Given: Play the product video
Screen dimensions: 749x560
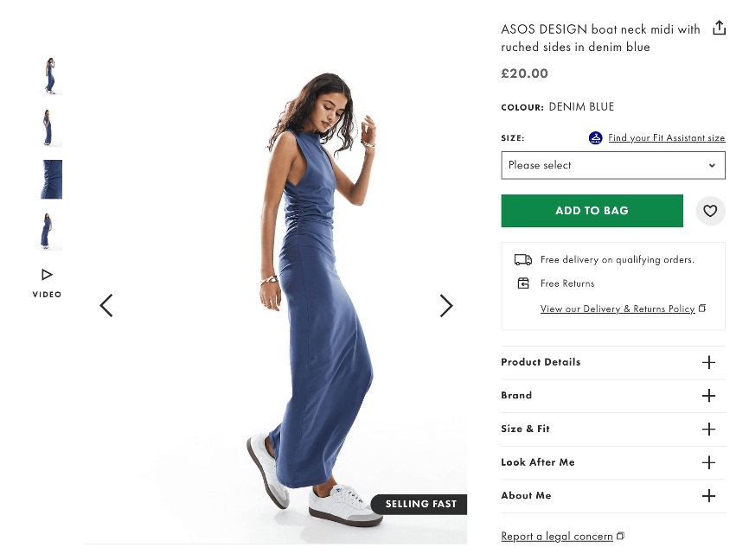Looking at the screenshot, I should [46, 275].
